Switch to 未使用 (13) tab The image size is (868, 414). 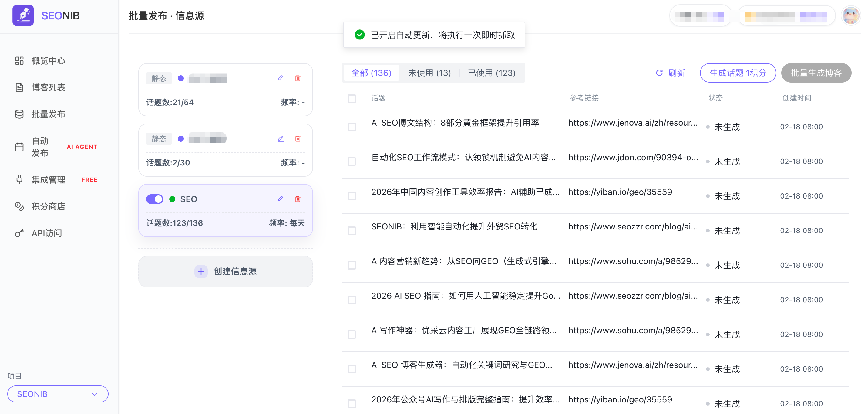429,73
